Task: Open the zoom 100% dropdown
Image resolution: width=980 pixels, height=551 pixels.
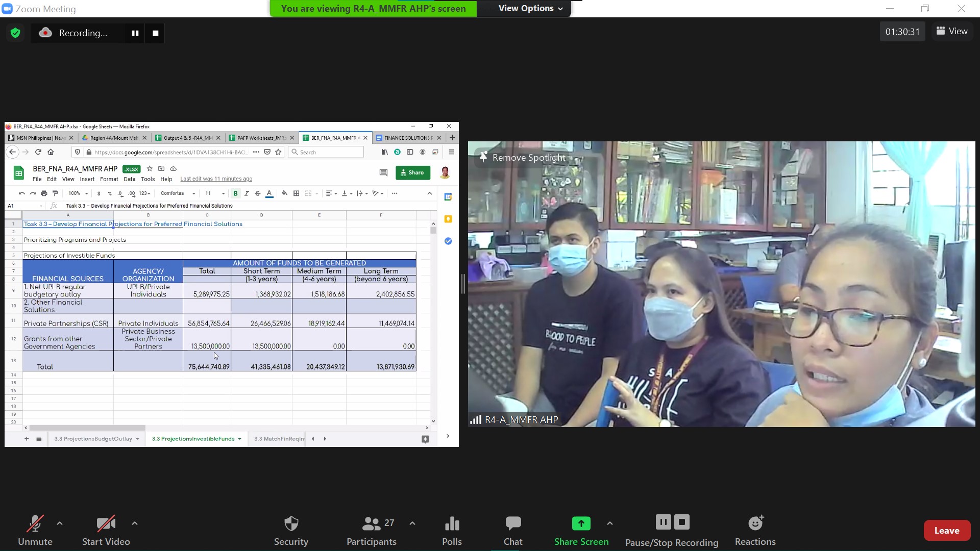Action: [x=78, y=193]
